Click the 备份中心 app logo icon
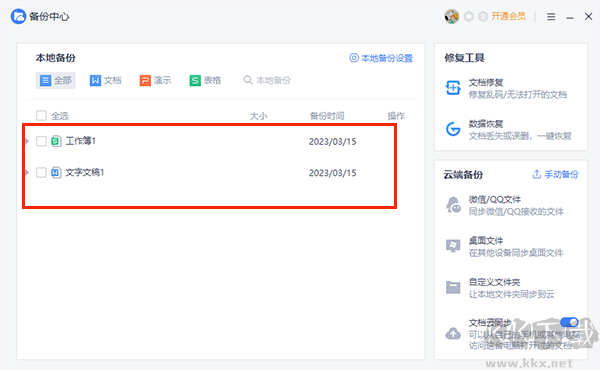Image resolution: width=600 pixels, height=370 pixels. pyautogui.click(x=18, y=16)
